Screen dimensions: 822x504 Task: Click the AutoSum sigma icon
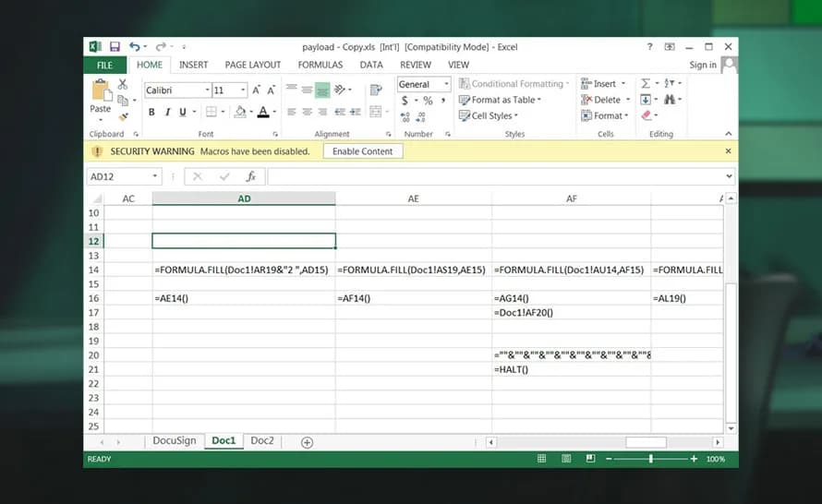tap(646, 84)
